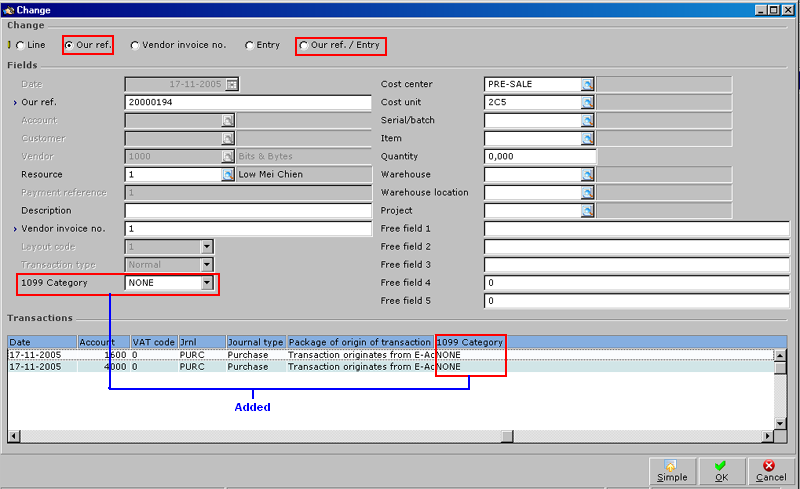Expand the 1099 Category dropdown
The width and height of the screenshot is (800, 489).
point(207,283)
